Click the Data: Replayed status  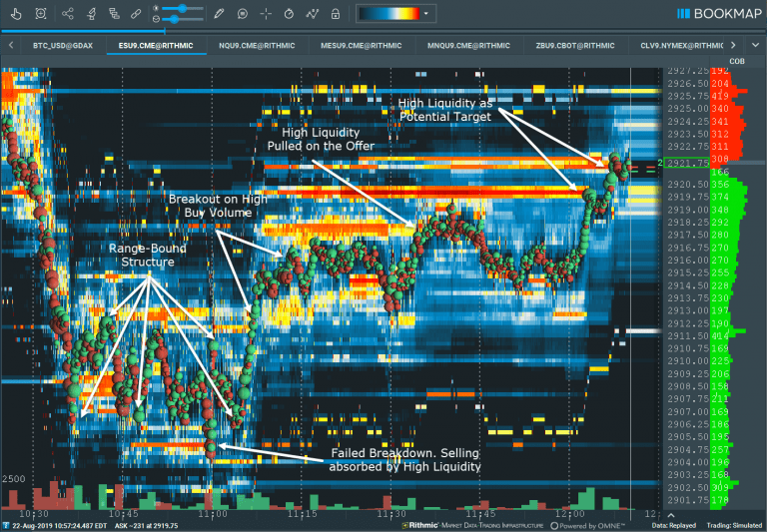[x=673, y=526]
